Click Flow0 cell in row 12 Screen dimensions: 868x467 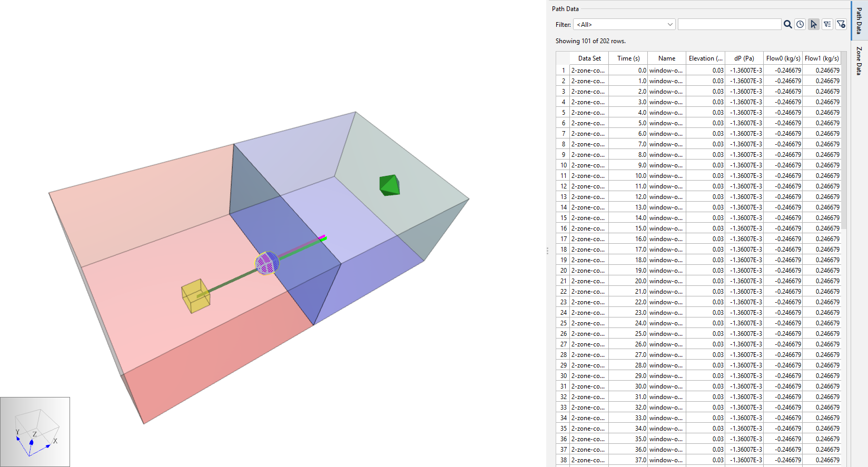[783, 186]
